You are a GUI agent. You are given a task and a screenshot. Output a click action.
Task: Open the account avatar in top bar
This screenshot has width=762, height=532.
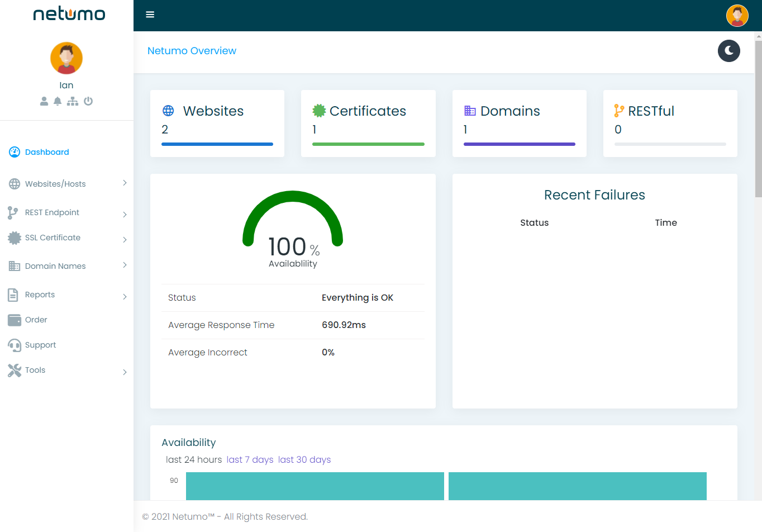[737, 16]
